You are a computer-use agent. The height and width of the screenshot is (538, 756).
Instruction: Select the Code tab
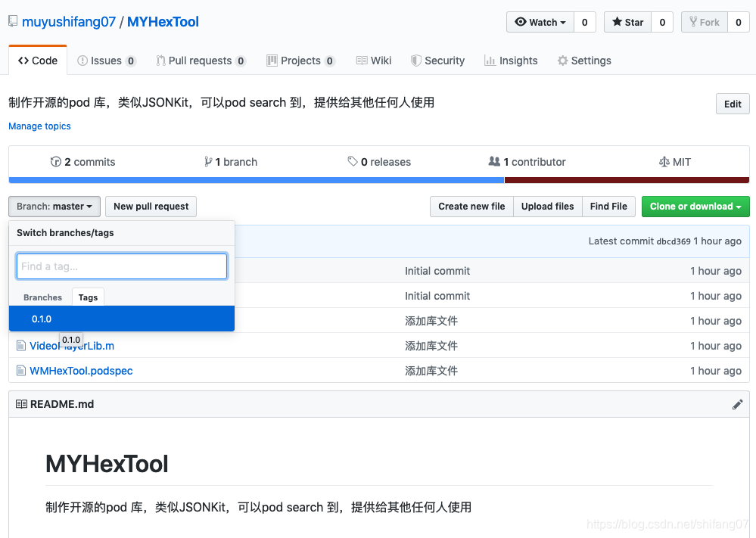point(38,61)
